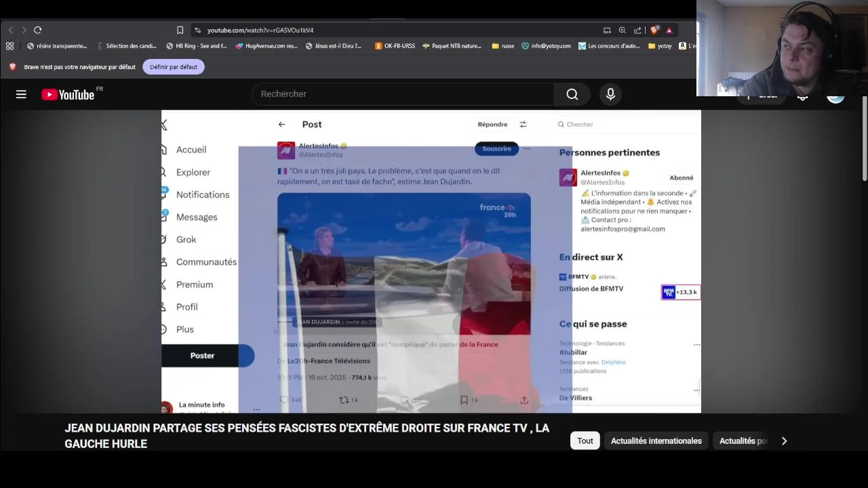Open the 'HB Ring - See and f...' bookmark
Image resolution: width=868 pixels, height=488 pixels.
[x=197, y=46]
